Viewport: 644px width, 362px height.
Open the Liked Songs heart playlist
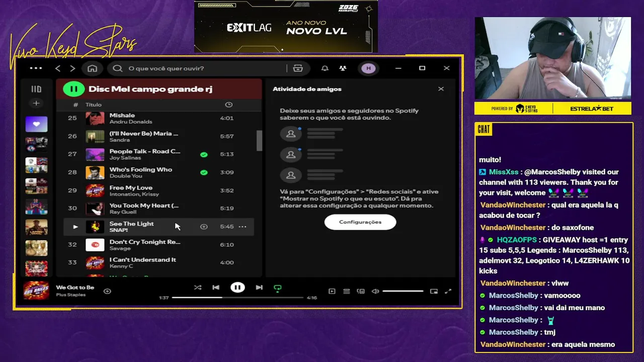36,124
